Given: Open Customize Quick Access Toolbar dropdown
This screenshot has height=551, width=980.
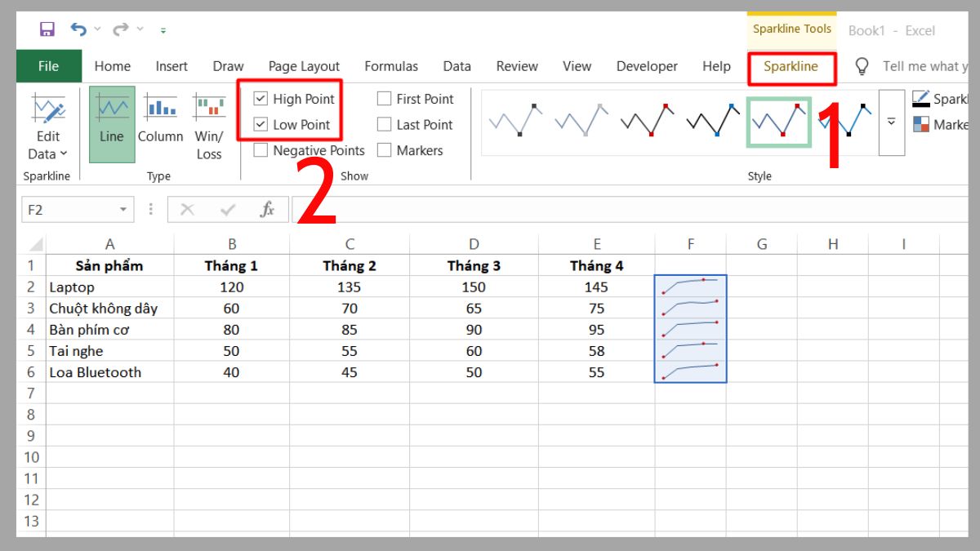Looking at the screenshot, I should tap(163, 30).
